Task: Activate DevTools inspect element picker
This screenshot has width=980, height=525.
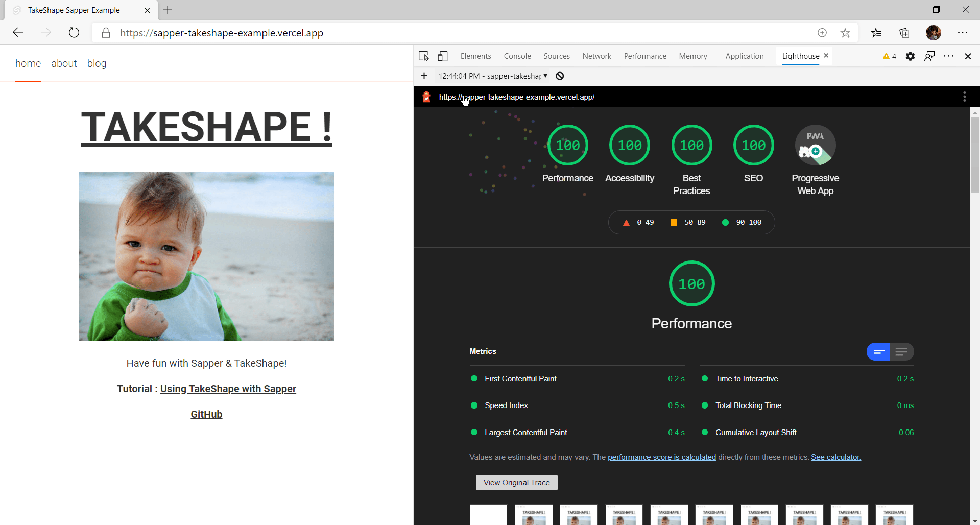Action: tap(424, 56)
